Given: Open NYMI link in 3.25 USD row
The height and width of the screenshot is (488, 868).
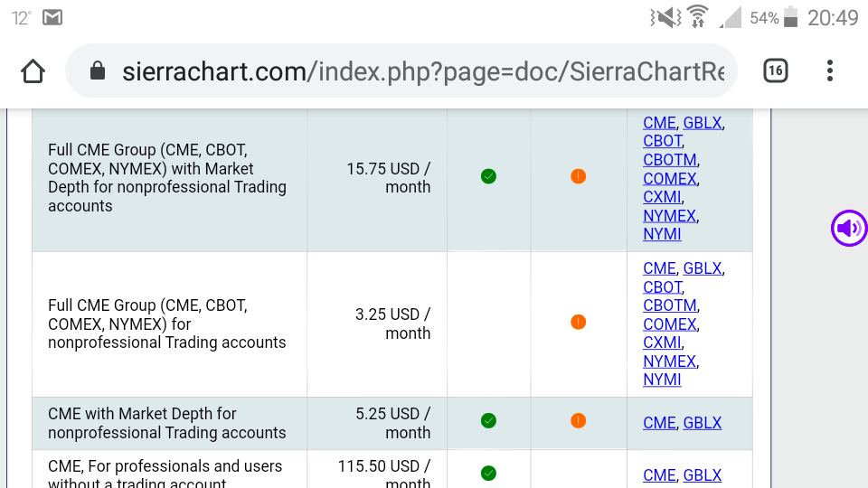Looking at the screenshot, I should click(x=662, y=380).
